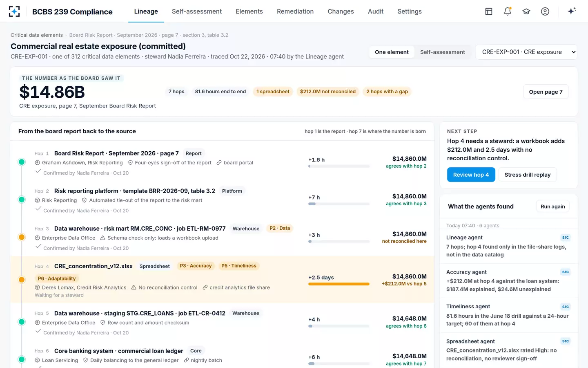
Task: Click the Open page 7 button
Action: click(x=546, y=92)
